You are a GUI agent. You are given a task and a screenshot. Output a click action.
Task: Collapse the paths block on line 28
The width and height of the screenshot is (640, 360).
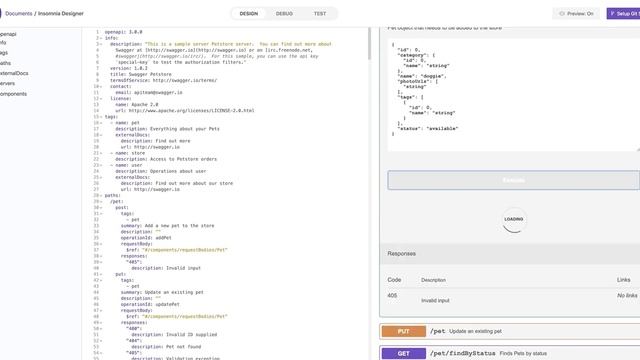(101, 196)
